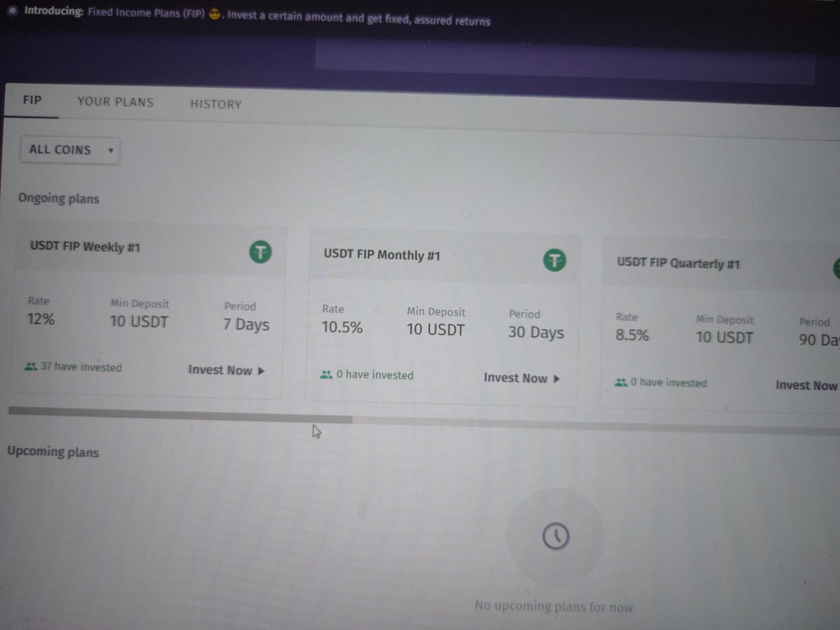Click the 30 Days period value
Image resolution: width=840 pixels, height=630 pixels.
(536, 332)
